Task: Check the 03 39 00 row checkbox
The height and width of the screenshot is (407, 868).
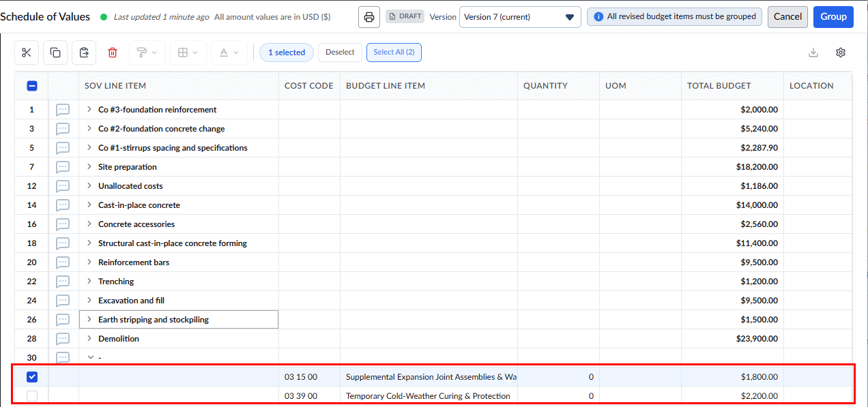Action: click(x=32, y=396)
